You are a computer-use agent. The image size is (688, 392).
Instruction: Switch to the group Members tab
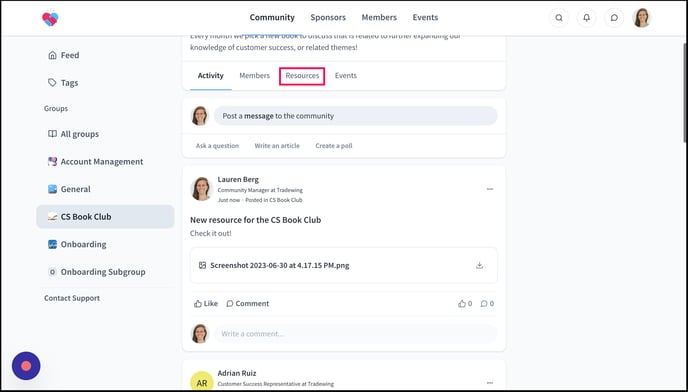click(x=254, y=76)
